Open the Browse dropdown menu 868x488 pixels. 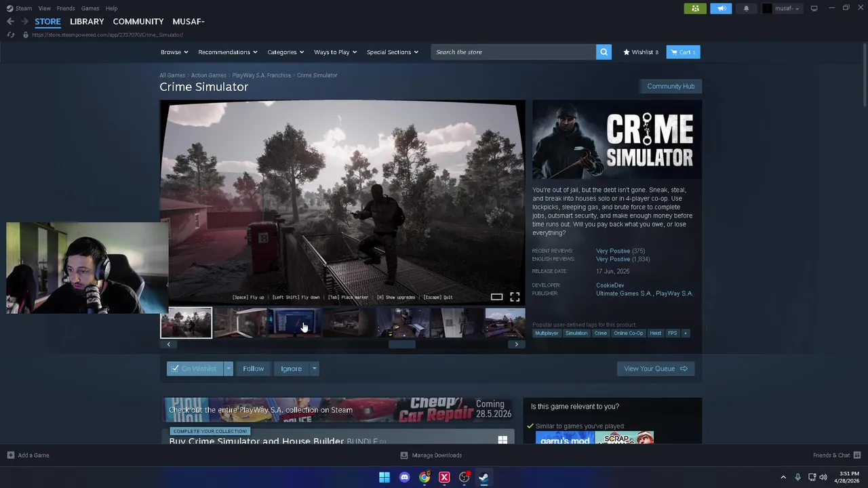point(175,52)
